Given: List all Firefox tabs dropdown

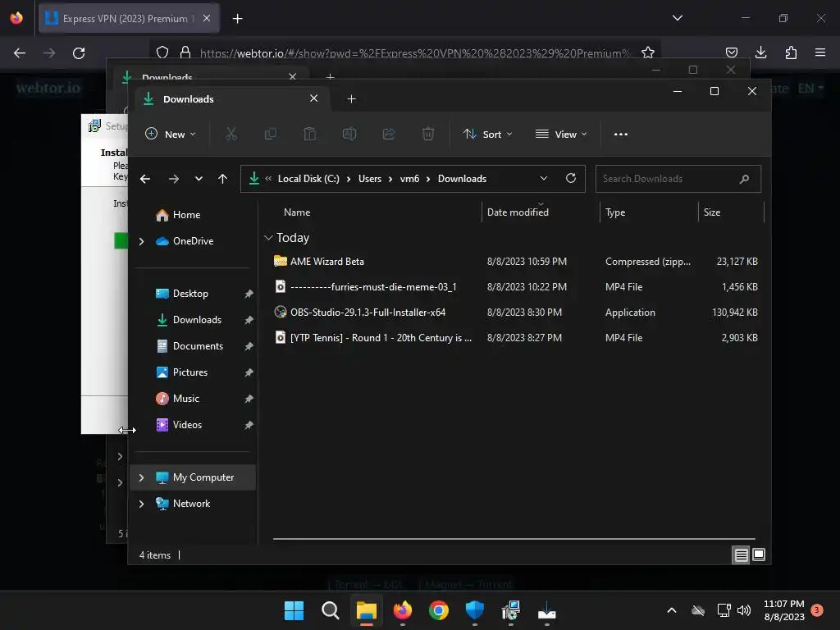Looking at the screenshot, I should (677, 18).
